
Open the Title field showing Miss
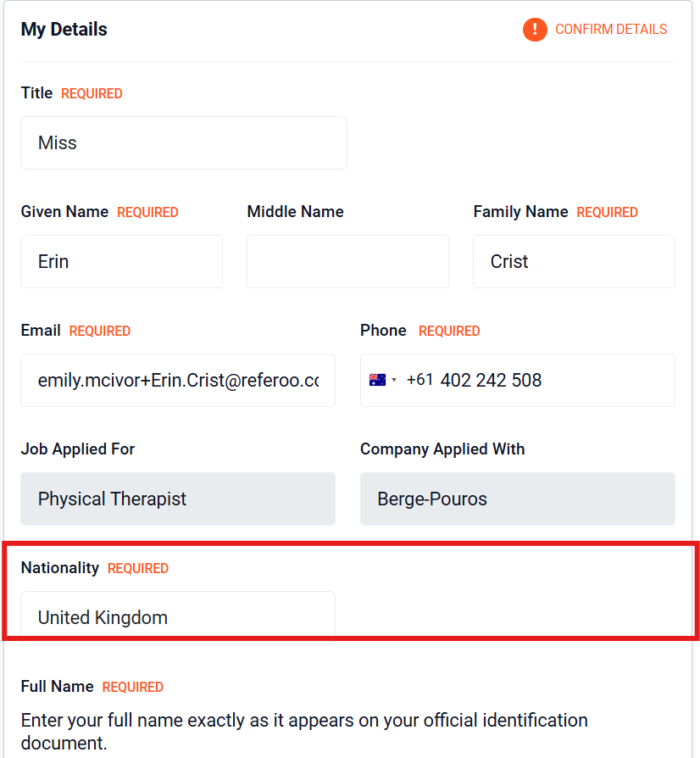click(184, 142)
